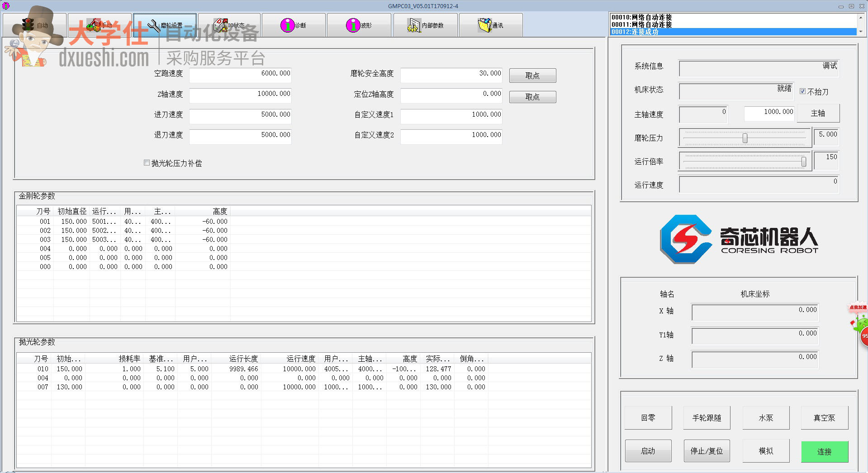Select row 007 in 抛光轮参数 table
Screen dimensions: 868x473
[304, 387]
